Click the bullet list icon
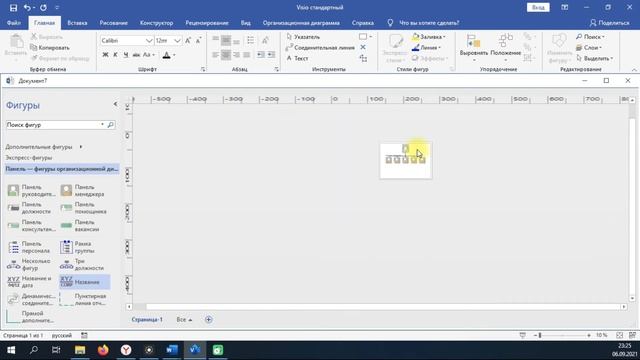This screenshot has width=640, height=360. click(250, 40)
